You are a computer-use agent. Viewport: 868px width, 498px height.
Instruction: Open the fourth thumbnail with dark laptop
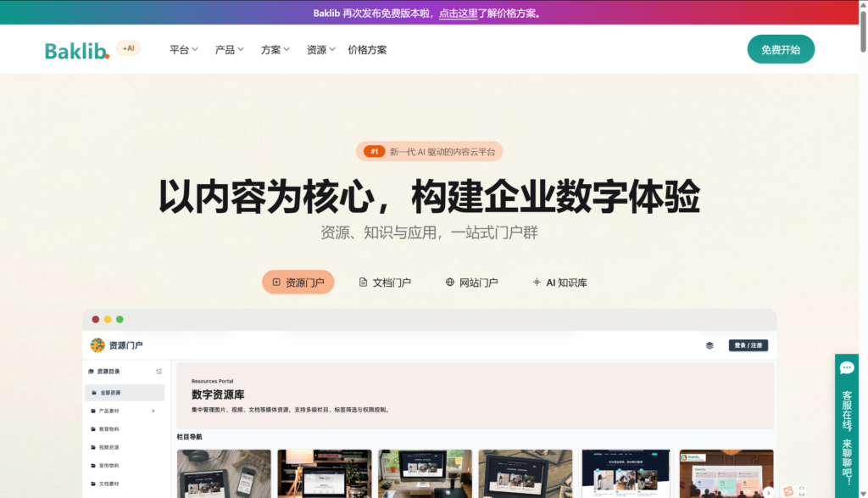526,473
